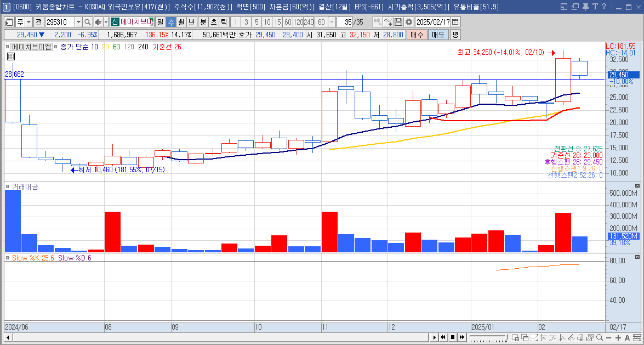Open the help question mark icon
The width and height of the screenshot is (644, 345).
pyautogui.click(x=604, y=7)
